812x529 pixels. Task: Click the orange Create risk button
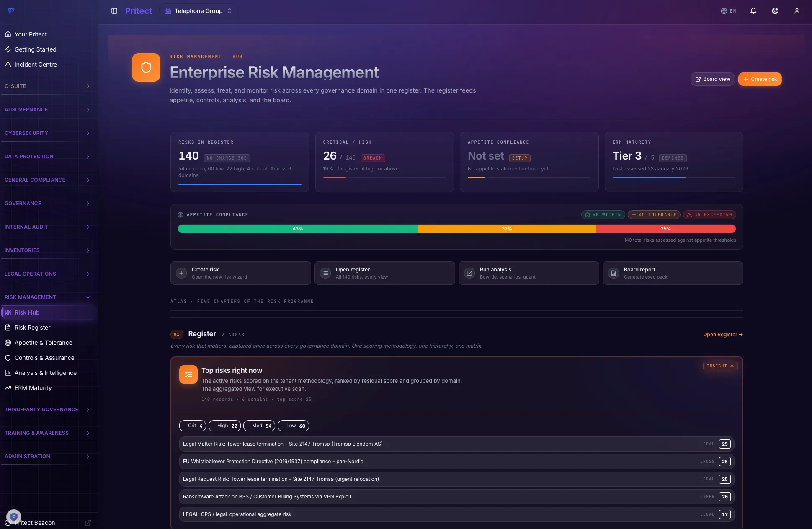click(760, 79)
